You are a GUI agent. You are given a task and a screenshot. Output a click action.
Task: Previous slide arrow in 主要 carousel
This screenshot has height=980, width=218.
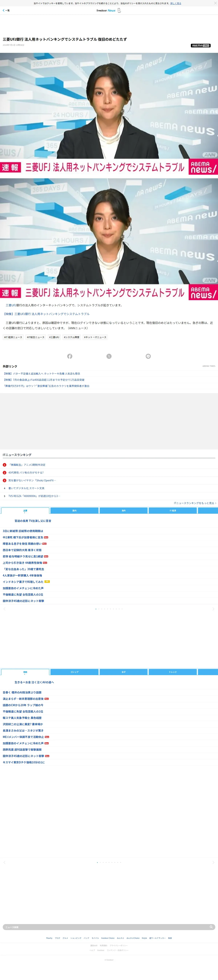tap(5, 609)
